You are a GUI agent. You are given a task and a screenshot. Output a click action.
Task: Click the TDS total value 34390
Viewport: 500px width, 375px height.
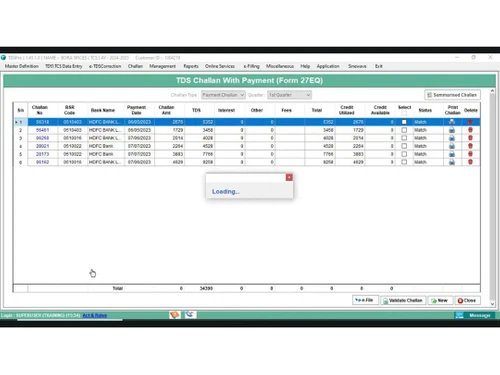click(x=206, y=288)
